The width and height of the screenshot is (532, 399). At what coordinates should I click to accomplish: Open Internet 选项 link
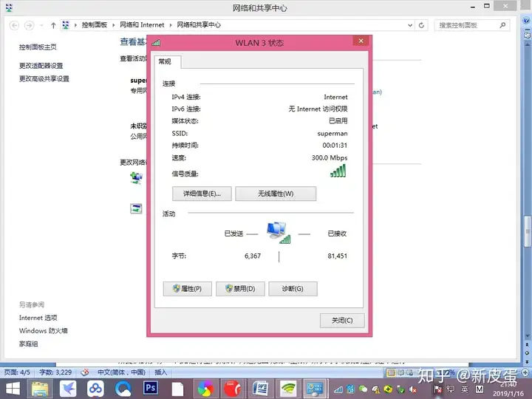click(38, 318)
